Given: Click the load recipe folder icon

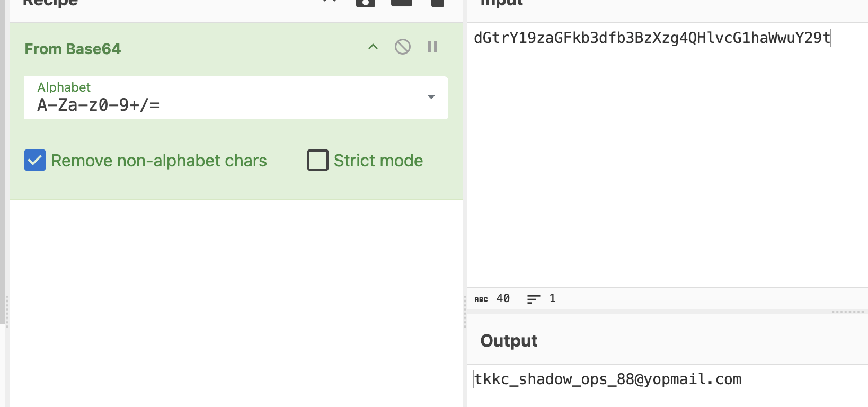Looking at the screenshot, I should pos(401,3).
